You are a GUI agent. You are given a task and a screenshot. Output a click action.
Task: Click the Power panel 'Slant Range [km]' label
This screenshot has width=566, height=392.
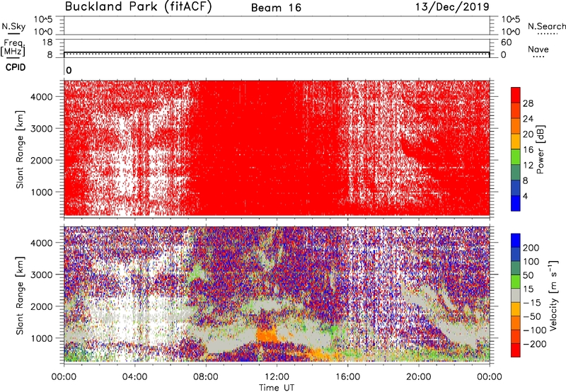[x=20, y=149]
